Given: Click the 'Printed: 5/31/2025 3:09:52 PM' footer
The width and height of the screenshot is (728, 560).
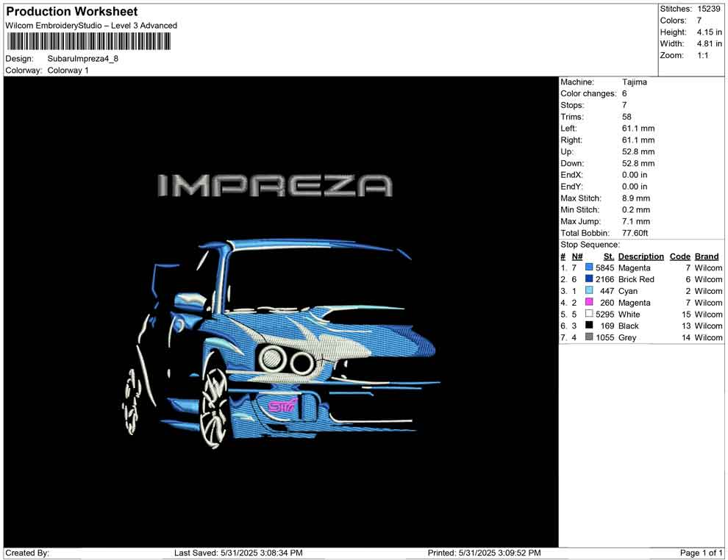Looking at the screenshot, I should 485,553.
